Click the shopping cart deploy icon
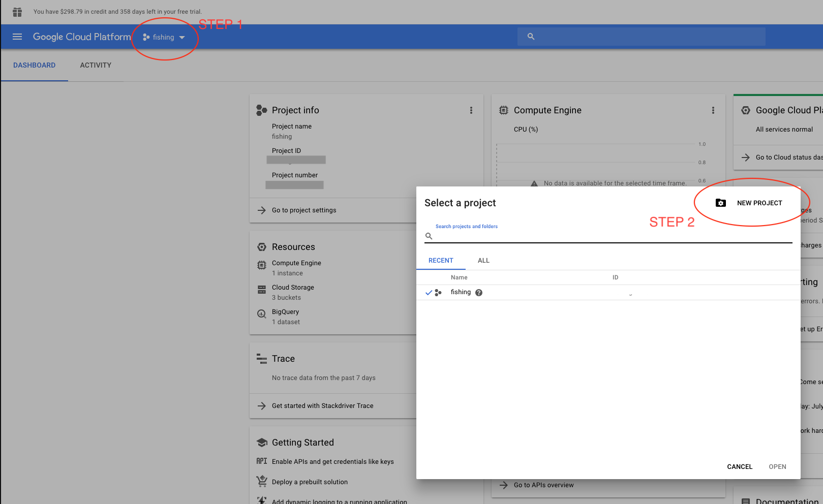Screen dimensions: 823x504 (262, 481)
